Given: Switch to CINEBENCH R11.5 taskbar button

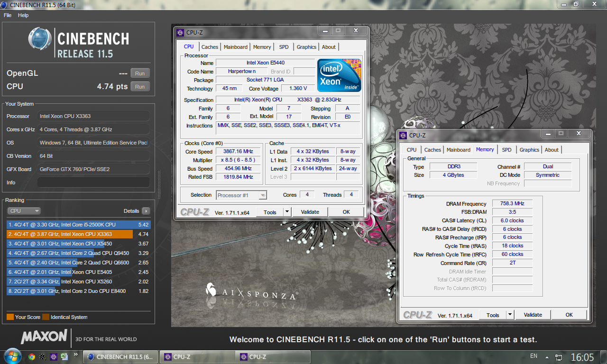Looking at the screenshot, I should (x=120, y=357).
